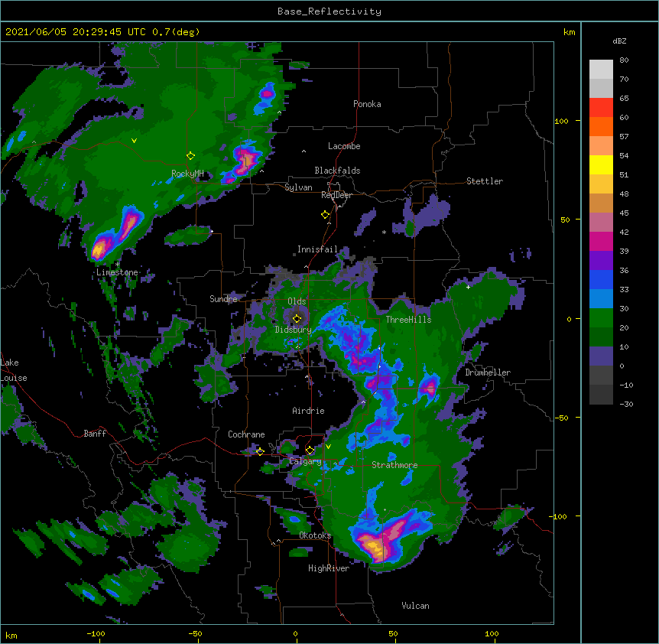659x644 pixels.
Task: Click the Calgary label
Action: click(306, 461)
